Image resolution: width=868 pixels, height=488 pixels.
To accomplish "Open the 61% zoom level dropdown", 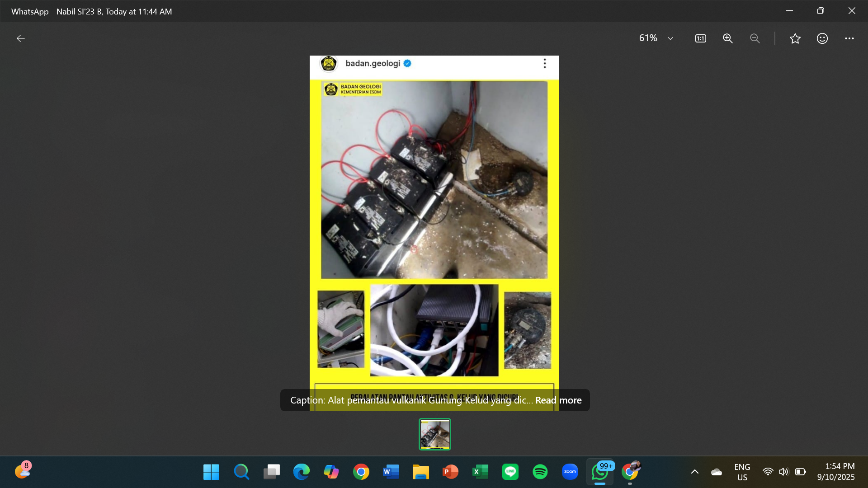I will tap(656, 38).
